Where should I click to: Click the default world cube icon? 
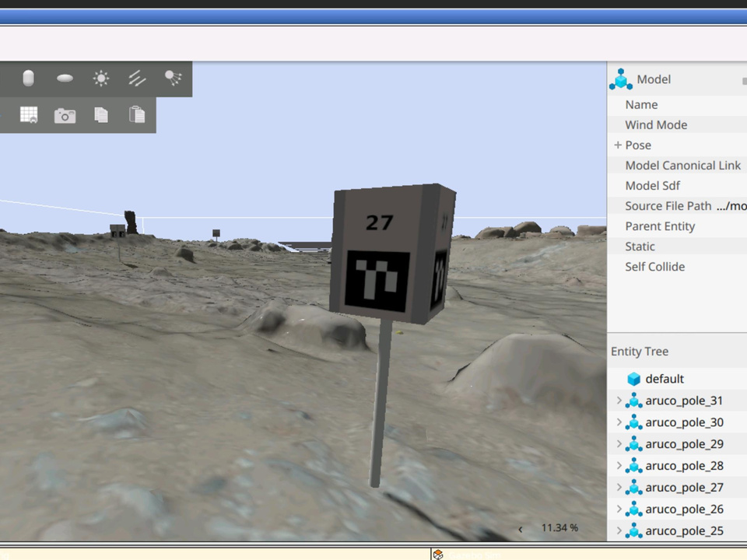click(633, 379)
